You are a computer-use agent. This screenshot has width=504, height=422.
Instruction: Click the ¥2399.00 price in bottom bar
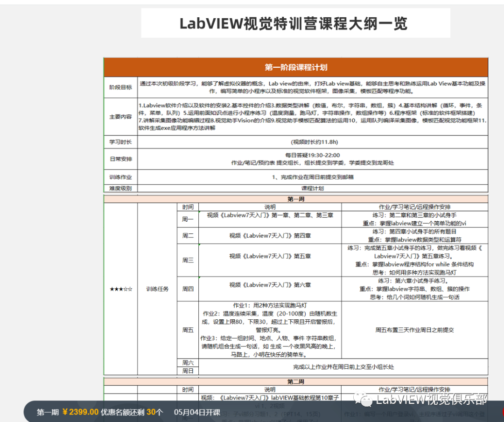(80, 412)
